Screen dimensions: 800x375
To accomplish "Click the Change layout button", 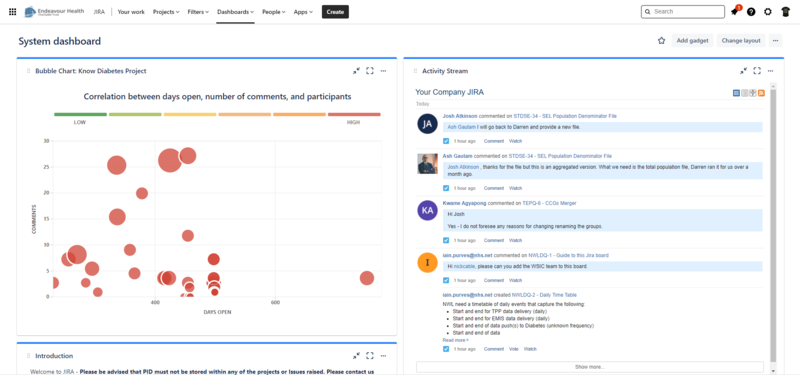I will pos(741,41).
